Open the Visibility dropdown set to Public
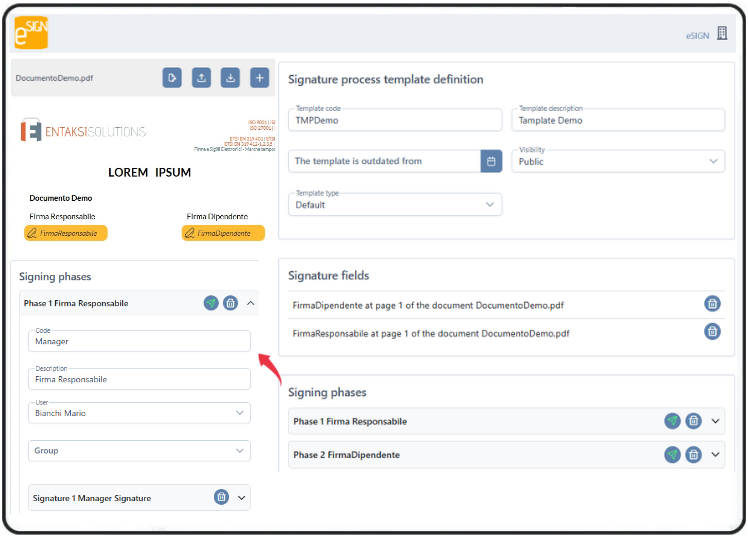This screenshot has width=748, height=540. (618, 161)
